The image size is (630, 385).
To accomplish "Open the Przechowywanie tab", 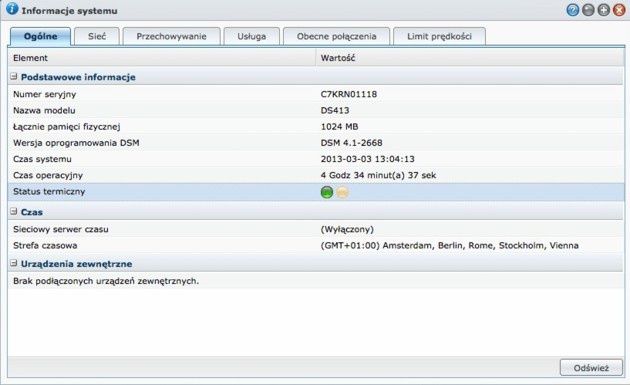I will (172, 36).
